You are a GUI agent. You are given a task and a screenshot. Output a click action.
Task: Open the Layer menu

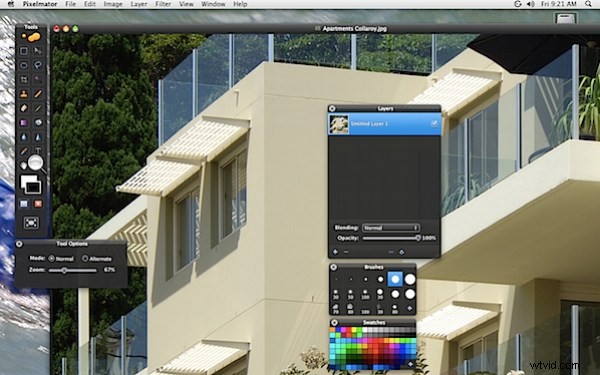pyautogui.click(x=139, y=4)
